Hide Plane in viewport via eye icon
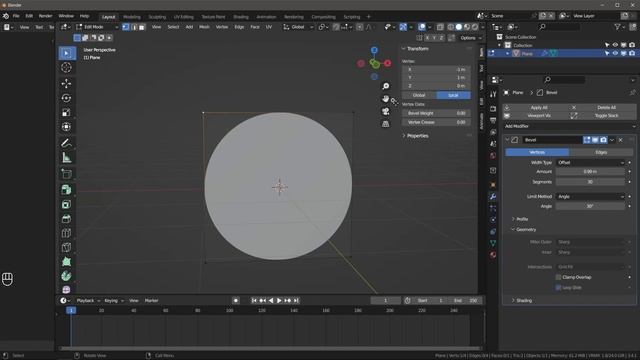This screenshot has width=640, height=360. (615, 53)
